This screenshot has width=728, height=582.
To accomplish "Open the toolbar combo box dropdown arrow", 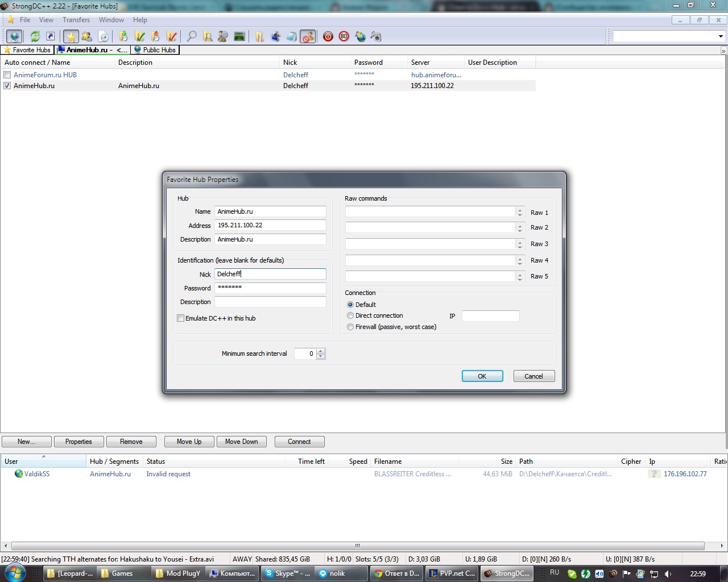I will click(721, 36).
